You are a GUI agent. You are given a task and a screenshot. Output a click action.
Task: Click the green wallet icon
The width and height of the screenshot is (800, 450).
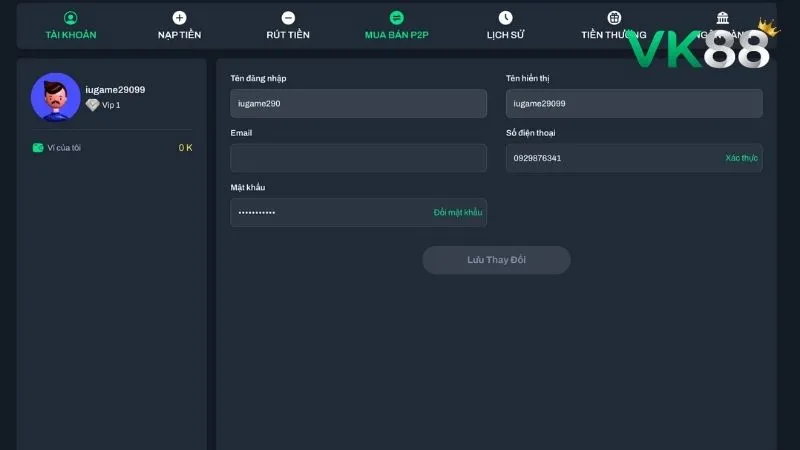(38, 147)
